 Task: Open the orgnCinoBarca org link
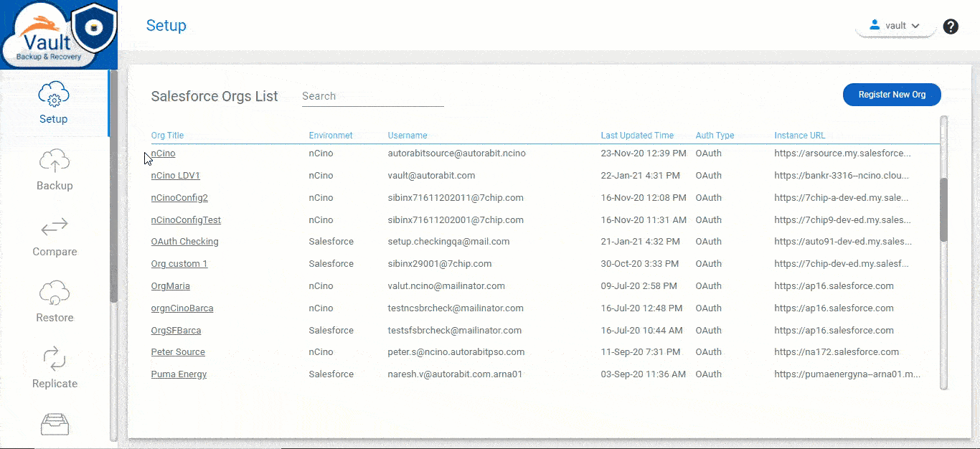click(182, 308)
